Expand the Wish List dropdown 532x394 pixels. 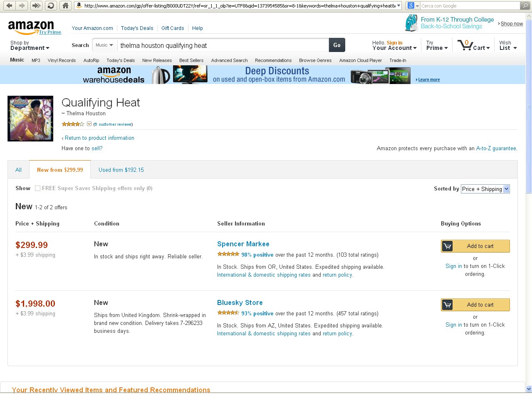(508, 45)
